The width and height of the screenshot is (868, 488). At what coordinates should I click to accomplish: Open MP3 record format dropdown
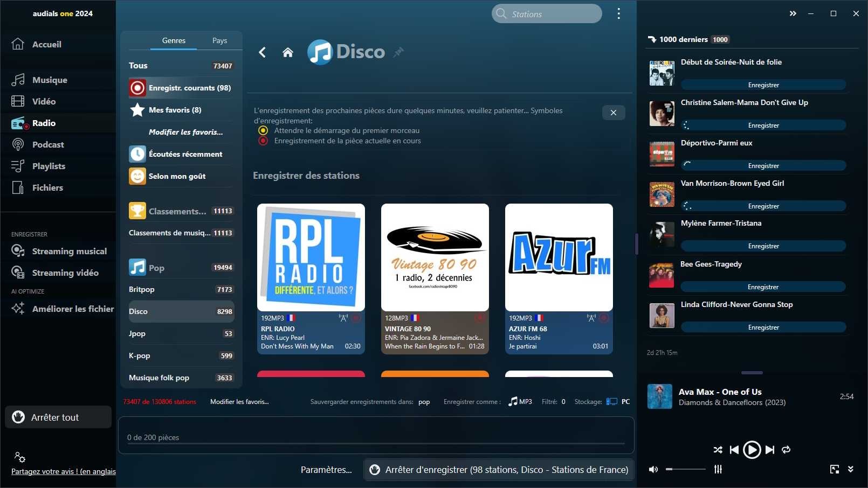[x=520, y=402]
